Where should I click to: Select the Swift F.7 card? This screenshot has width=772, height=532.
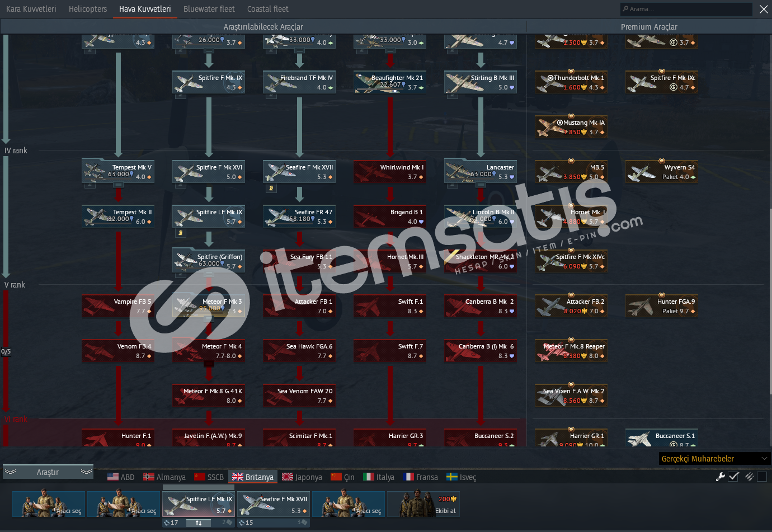click(x=390, y=351)
